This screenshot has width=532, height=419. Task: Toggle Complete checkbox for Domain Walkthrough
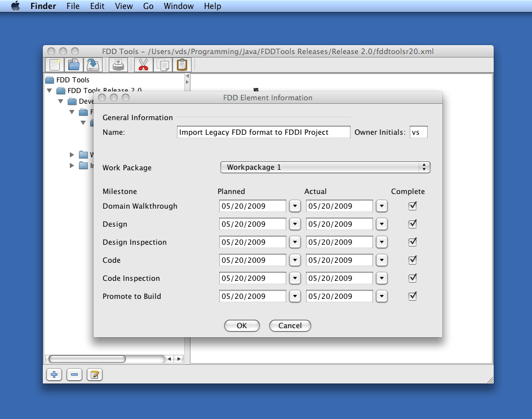pyautogui.click(x=413, y=206)
